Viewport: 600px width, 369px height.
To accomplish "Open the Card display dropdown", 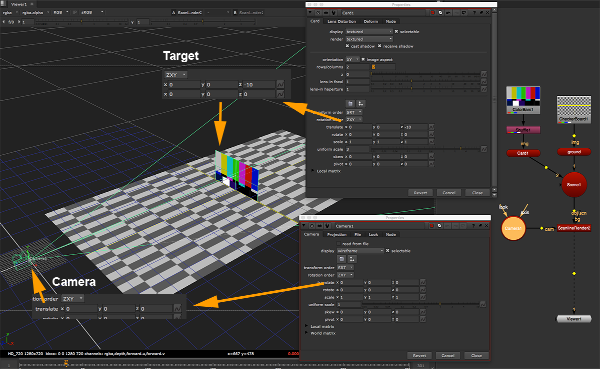I will [x=369, y=31].
